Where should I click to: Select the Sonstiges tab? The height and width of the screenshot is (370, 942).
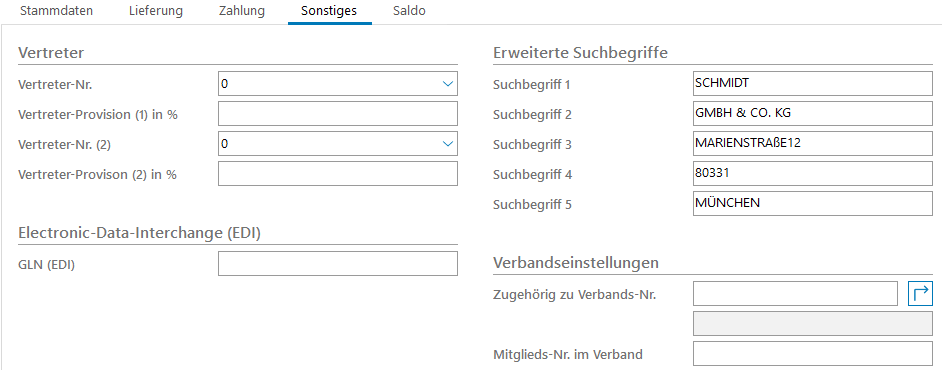pos(330,11)
